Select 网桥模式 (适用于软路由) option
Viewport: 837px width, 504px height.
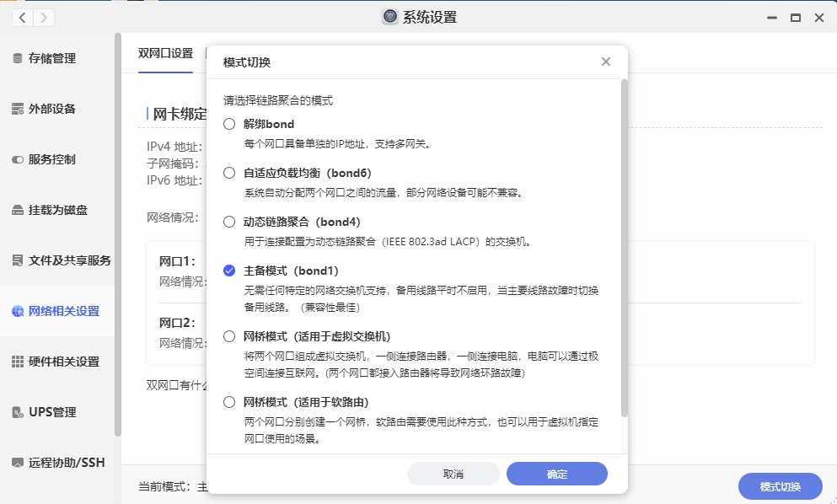point(229,402)
